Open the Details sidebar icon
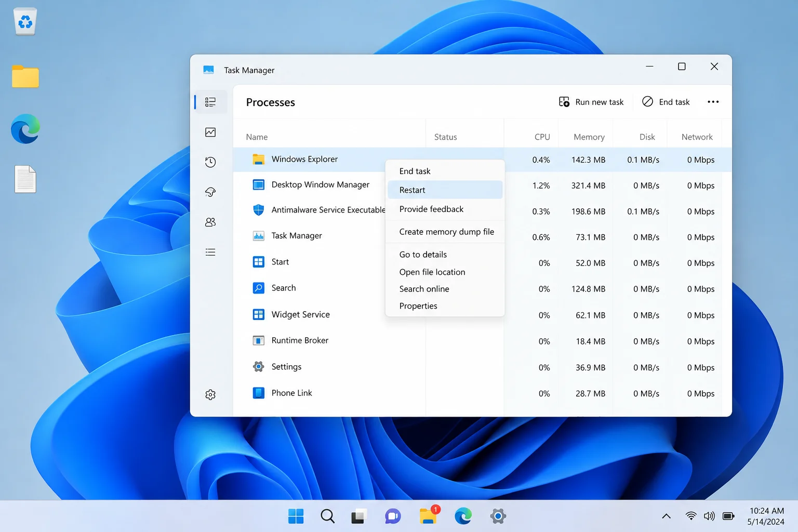The height and width of the screenshot is (532, 798). click(210, 252)
